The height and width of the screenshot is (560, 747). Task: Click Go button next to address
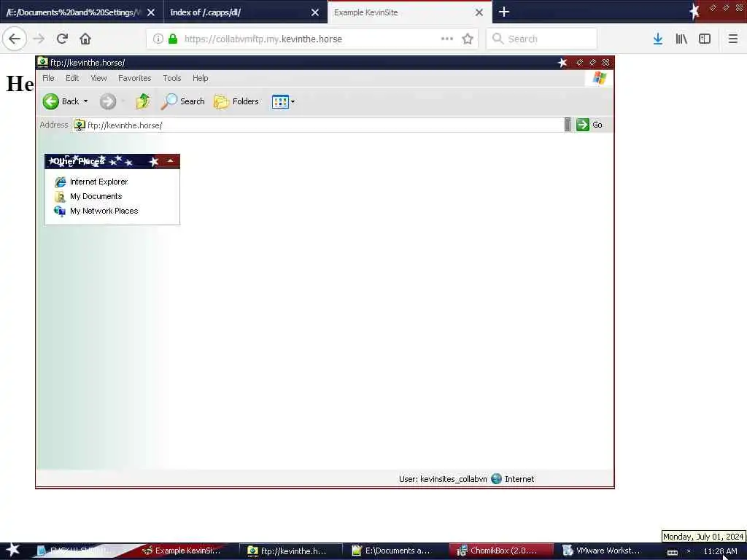tap(589, 125)
